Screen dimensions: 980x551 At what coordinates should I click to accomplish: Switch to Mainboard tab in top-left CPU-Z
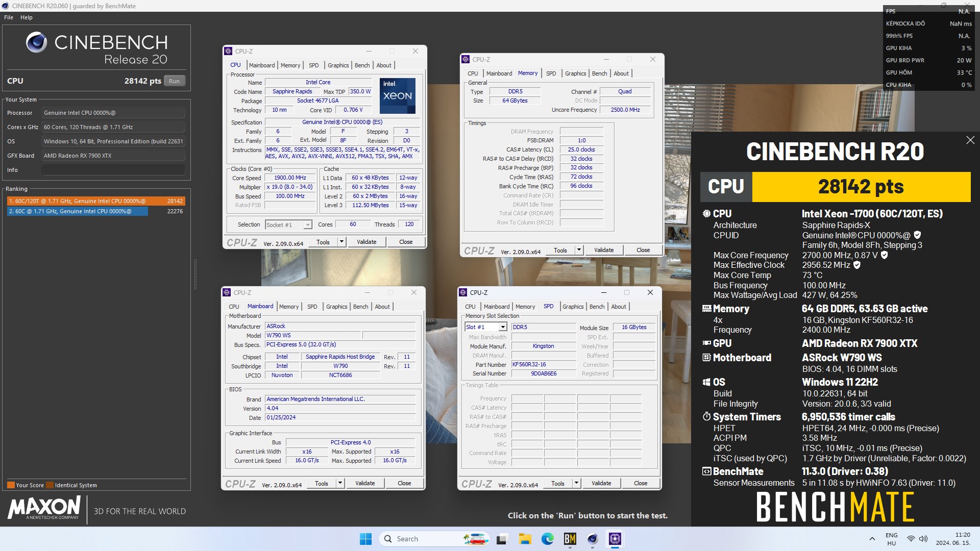click(x=262, y=65)
